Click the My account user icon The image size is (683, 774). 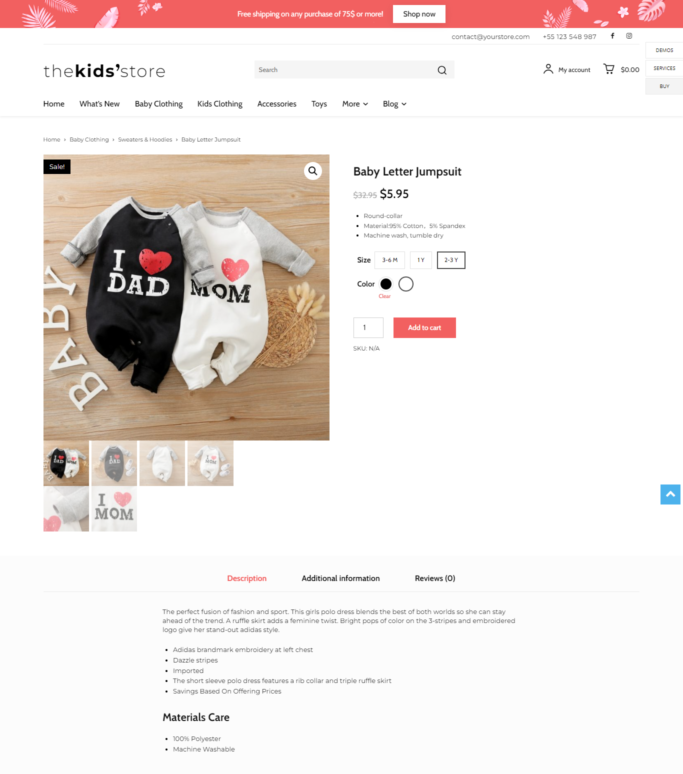pyautogui.click(x=548, y=69)
